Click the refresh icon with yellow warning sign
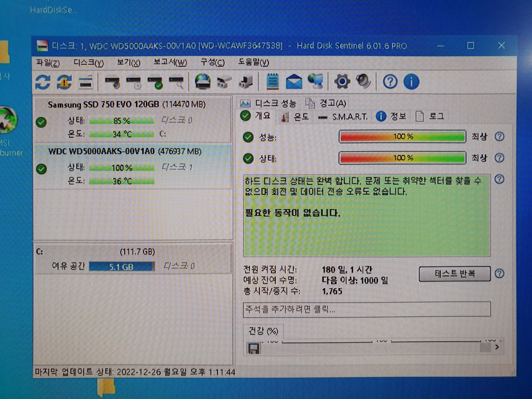The height and width of the screenshot is (399, 532). 64,82
